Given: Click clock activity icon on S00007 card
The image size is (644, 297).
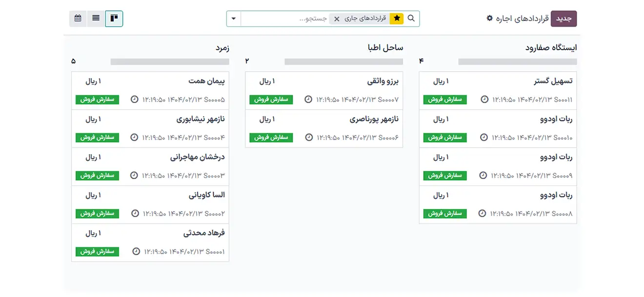Looking at the screenshot, I should click(308, 99).
